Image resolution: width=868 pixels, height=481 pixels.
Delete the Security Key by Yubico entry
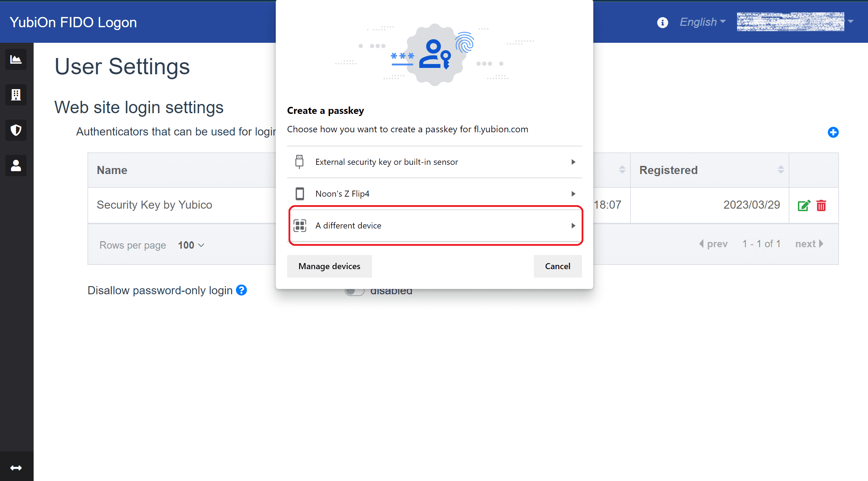pyautogui.click(x=821, y=205)
